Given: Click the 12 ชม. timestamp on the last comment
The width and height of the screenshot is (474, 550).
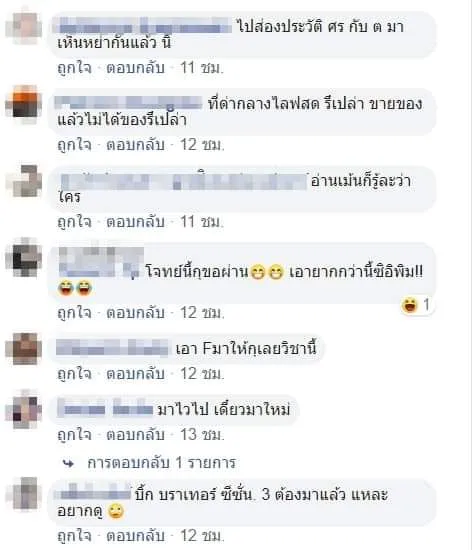Looking at the screenshot, I should click(202, 536).
